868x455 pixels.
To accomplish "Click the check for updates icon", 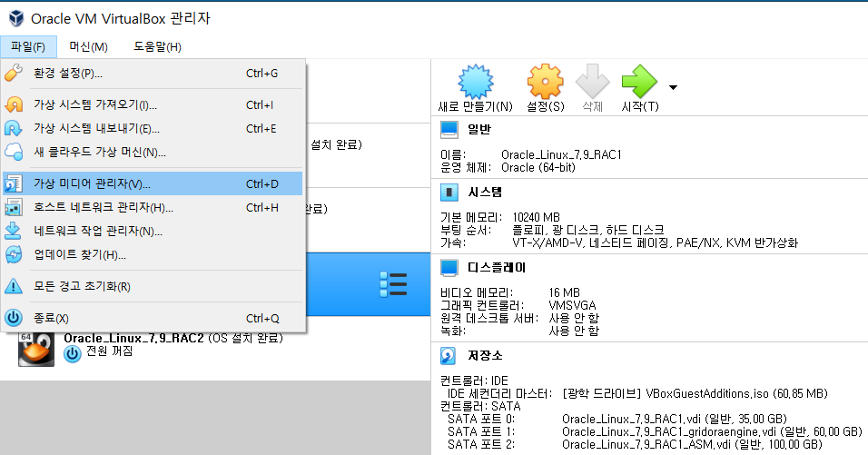I will click(14, 255).
